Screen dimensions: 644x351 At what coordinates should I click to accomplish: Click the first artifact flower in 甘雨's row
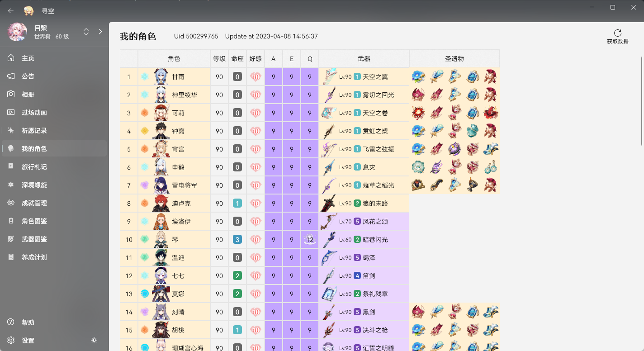[418, 77]
